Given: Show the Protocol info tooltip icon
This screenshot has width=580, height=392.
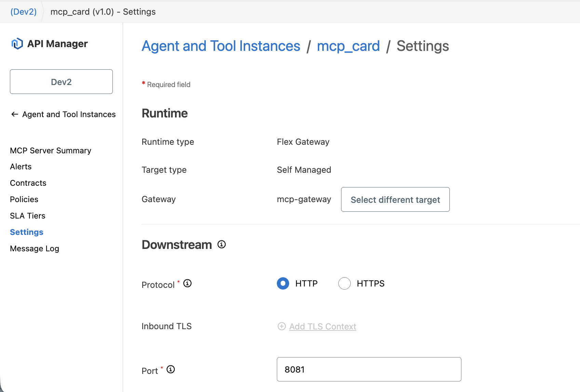Looking at the screenshot, I should tap(188, 283).
